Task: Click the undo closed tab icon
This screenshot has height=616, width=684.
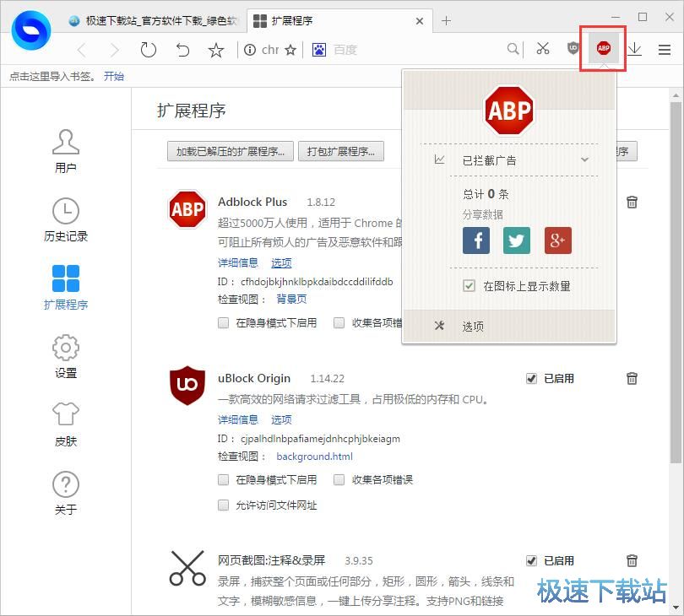Action: [182, 50]
